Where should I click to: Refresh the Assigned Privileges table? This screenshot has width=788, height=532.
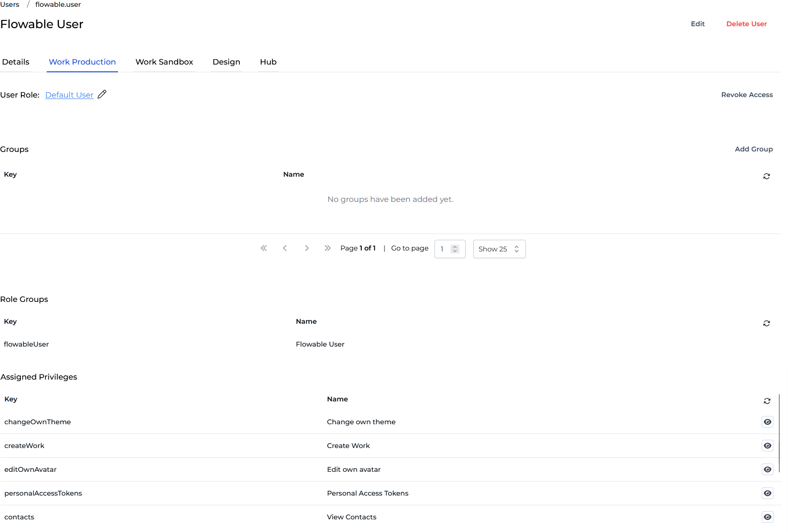(767, 400)
